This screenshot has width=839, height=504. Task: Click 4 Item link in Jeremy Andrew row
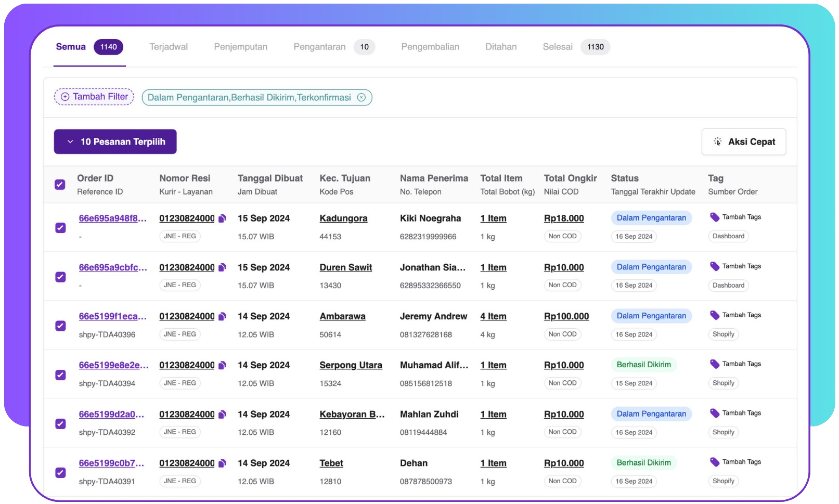[493, 316]
